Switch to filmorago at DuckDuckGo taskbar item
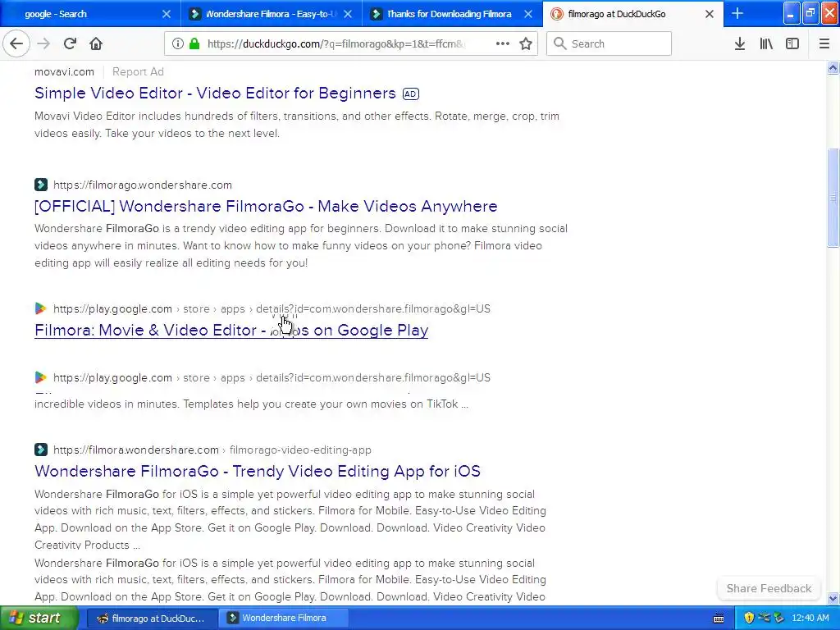This screenshot has width=840, height=630. (152, 618)
